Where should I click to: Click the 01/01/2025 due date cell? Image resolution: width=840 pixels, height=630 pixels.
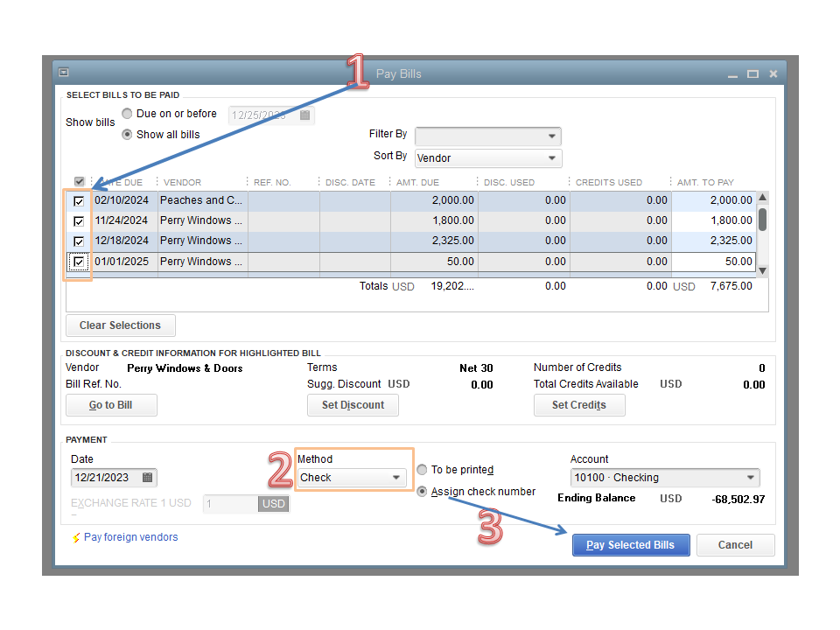tap(125, 262)
